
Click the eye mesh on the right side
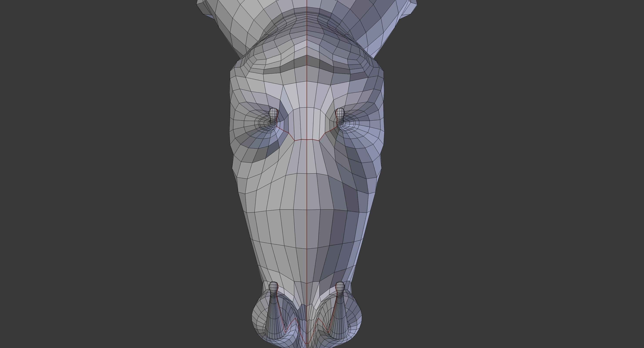(x=340, y=117)
